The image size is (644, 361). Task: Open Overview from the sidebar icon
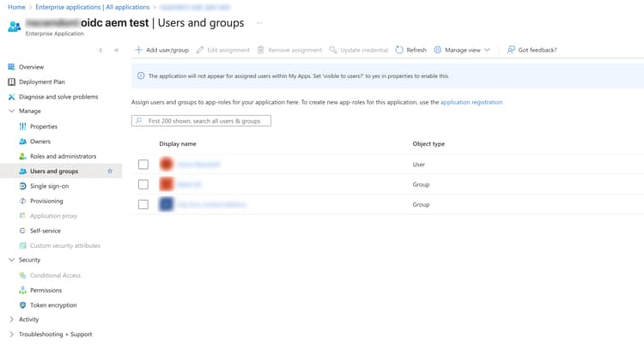pyautogui.click(x=11, y=67)
